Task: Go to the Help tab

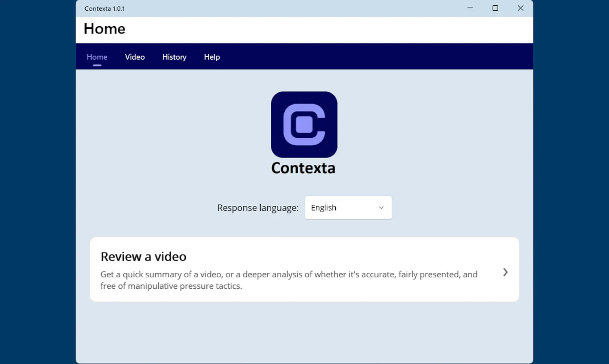Action: pyautogui.click(x=212, y=57)
